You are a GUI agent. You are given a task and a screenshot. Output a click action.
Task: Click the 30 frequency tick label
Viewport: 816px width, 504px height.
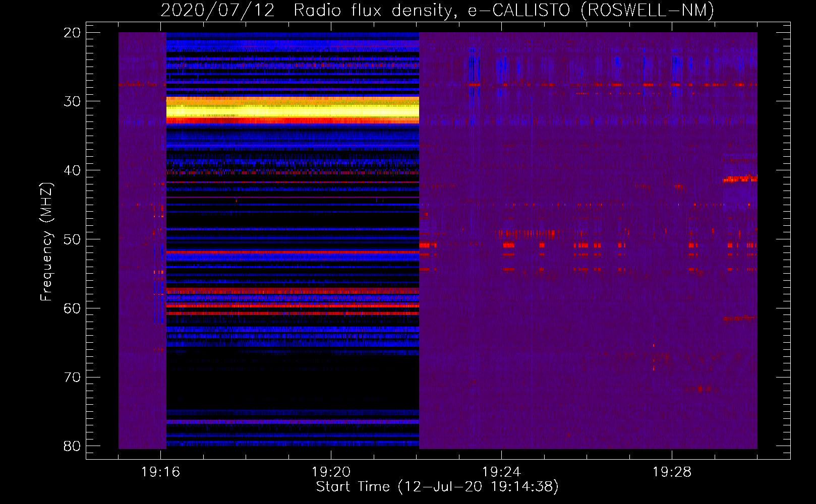tap(72, 101)
